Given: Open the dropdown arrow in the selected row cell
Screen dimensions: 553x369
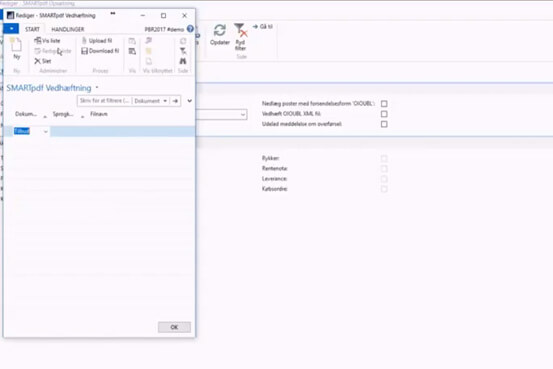Looking at the screenshot, I should click(x=45, y=132).
